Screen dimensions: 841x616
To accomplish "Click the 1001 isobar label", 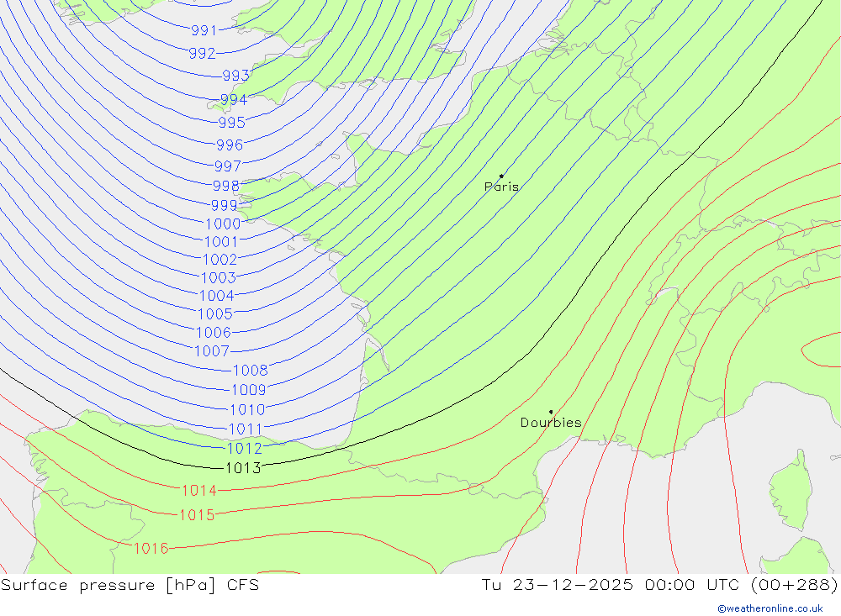I will 221,242.
